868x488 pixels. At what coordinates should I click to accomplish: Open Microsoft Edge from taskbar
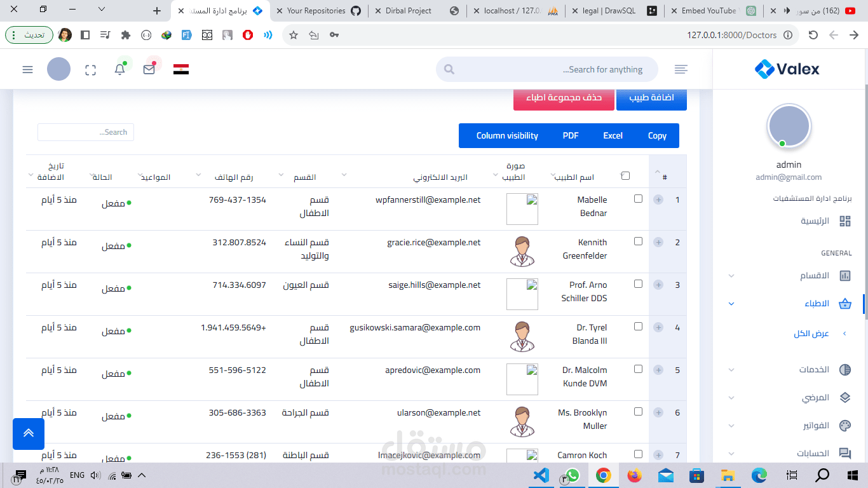[x=759, y=475]
